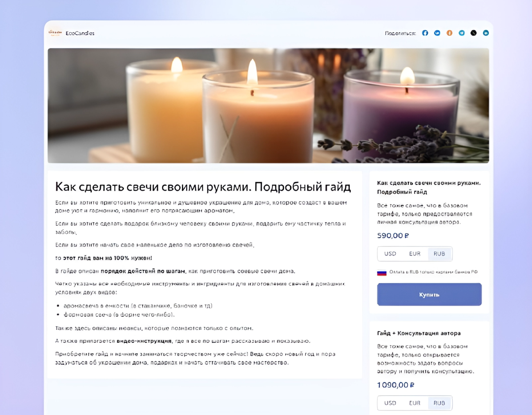
Task: Open the EcoCandles logo icon
Action: click(55, 33)
